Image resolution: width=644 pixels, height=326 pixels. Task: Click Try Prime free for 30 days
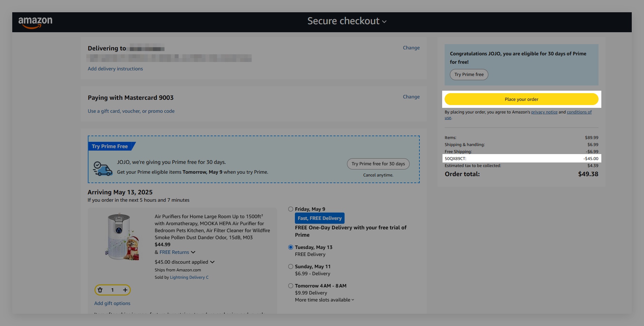[x=378, y=164]
